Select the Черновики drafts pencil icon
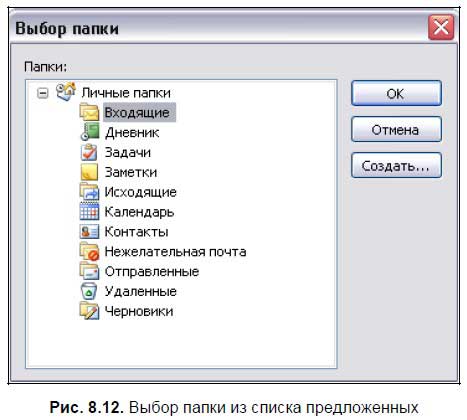 89,311
